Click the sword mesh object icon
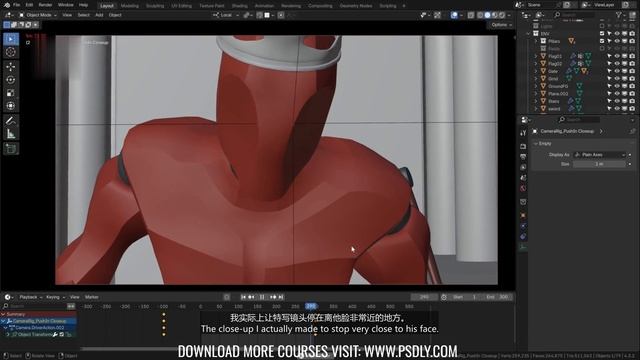Image resolution: width=640 pixels, height=360 pixels. pyautogui.click(x=543, y=109)
